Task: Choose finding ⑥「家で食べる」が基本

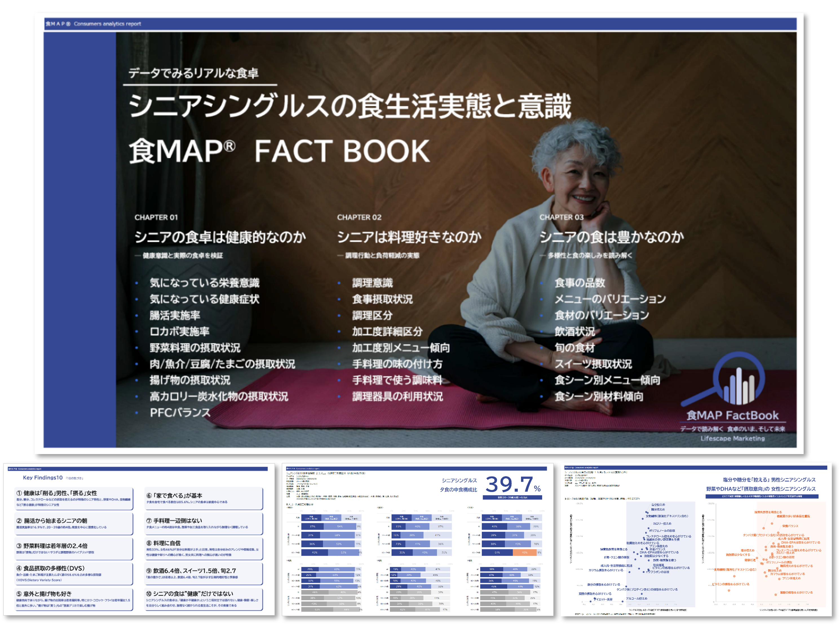Action: 204,499
